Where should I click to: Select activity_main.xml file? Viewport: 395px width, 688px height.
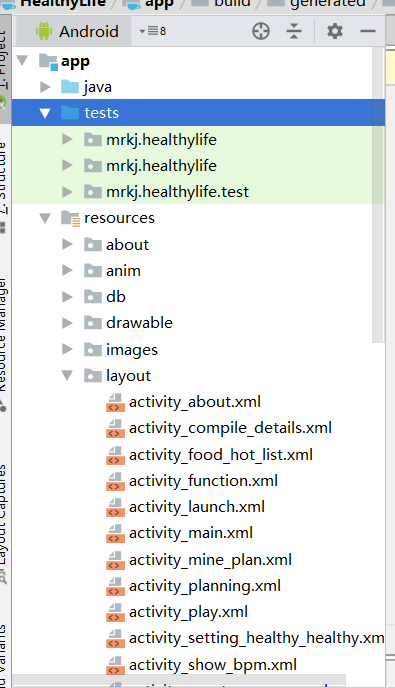190,533
